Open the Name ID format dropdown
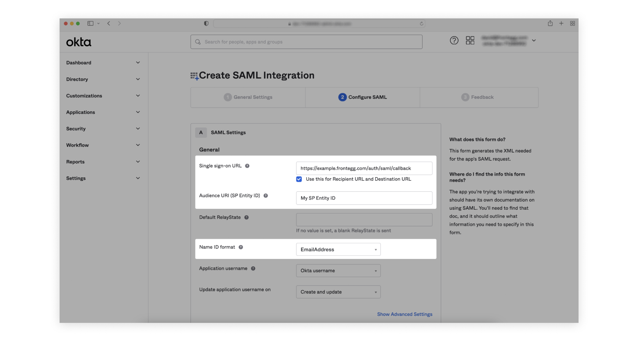 [x=338, y=250]
